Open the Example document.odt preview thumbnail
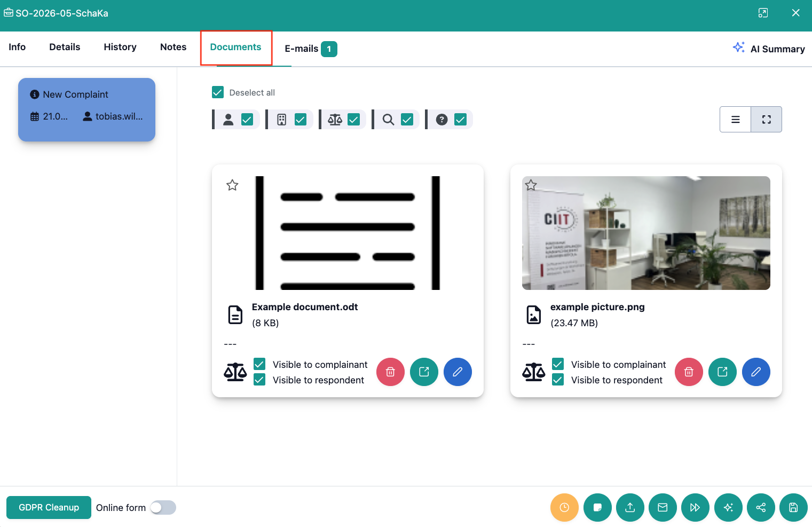Screen dimensions: 812x527 click(x=348, y=233)
